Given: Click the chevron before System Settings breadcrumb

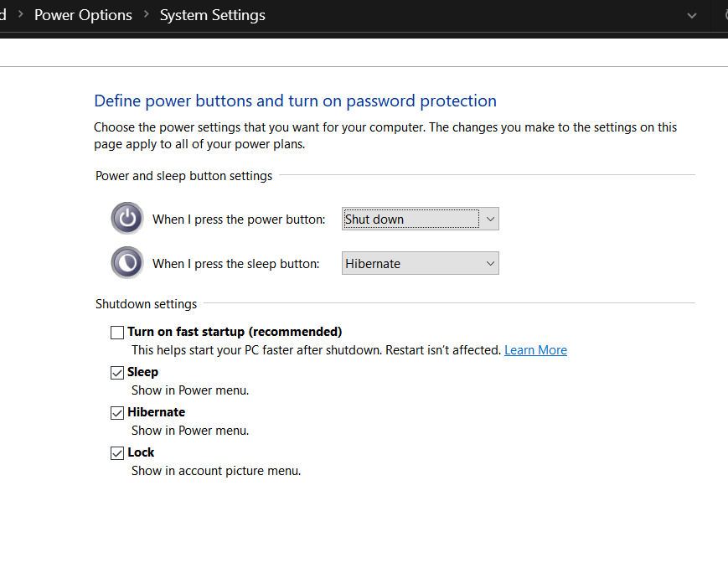Looking at the screenshot, I should 146,15.
